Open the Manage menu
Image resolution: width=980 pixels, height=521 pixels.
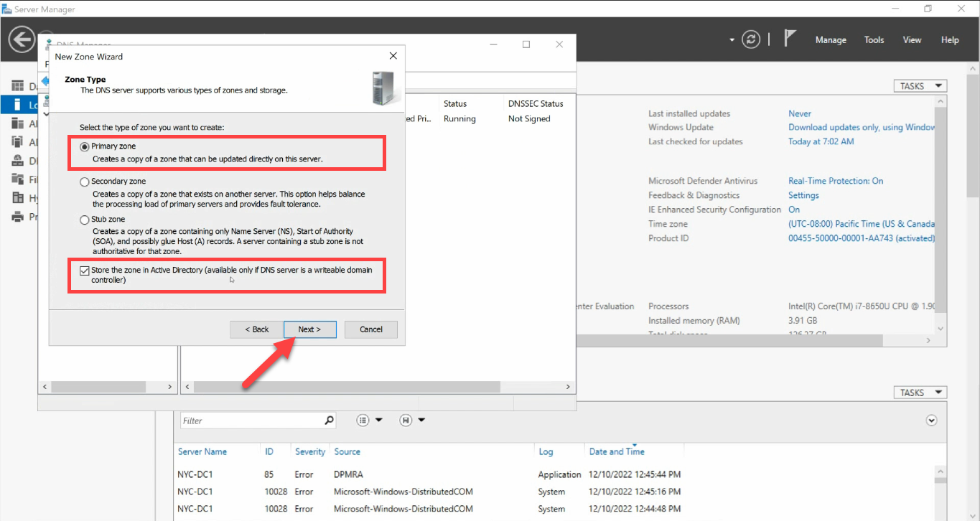click(x=831, y=40)
